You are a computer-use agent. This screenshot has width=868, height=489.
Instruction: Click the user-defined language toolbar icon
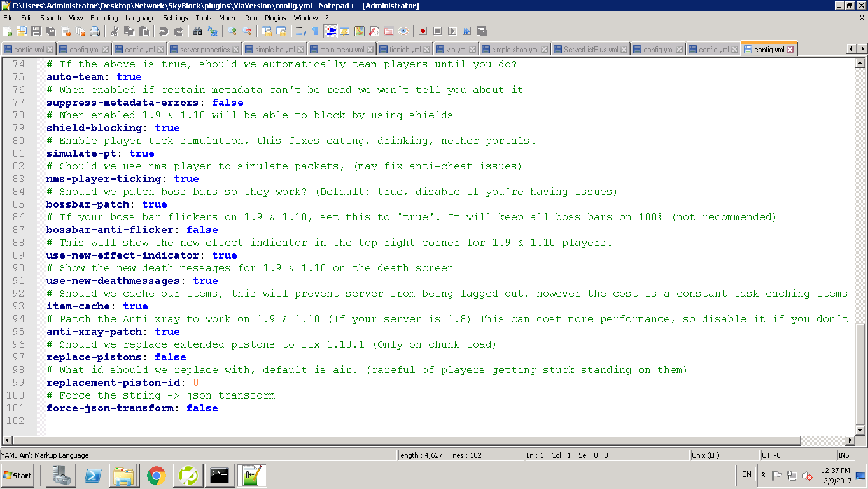pos(345,31)
